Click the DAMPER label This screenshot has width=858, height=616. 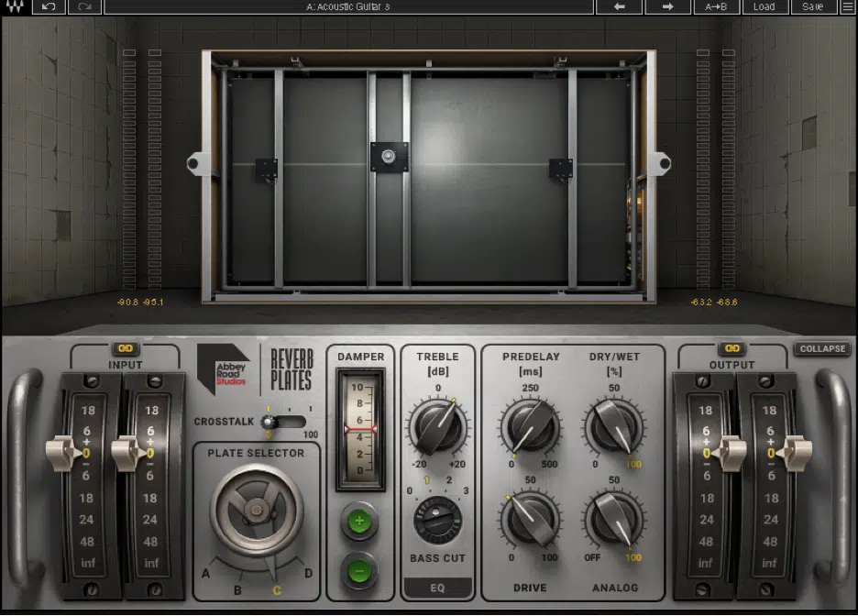360,357
